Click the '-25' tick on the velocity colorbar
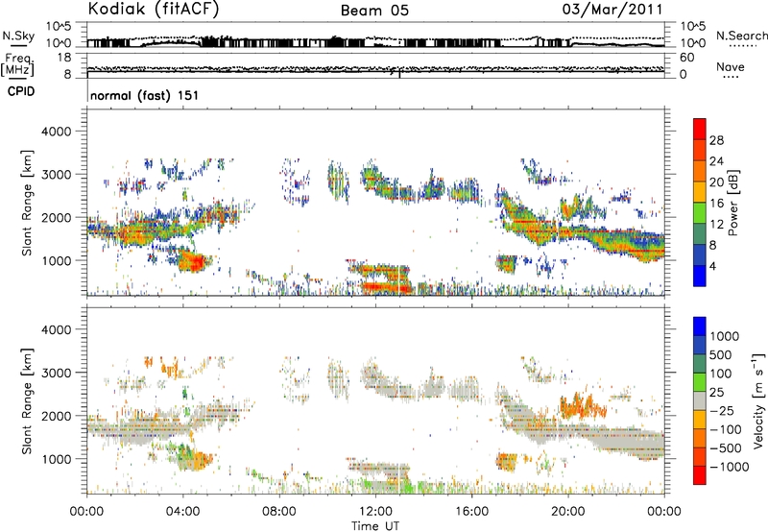This screenshot has width=768, height=532. pyautogui.click(x=722, y=410)
